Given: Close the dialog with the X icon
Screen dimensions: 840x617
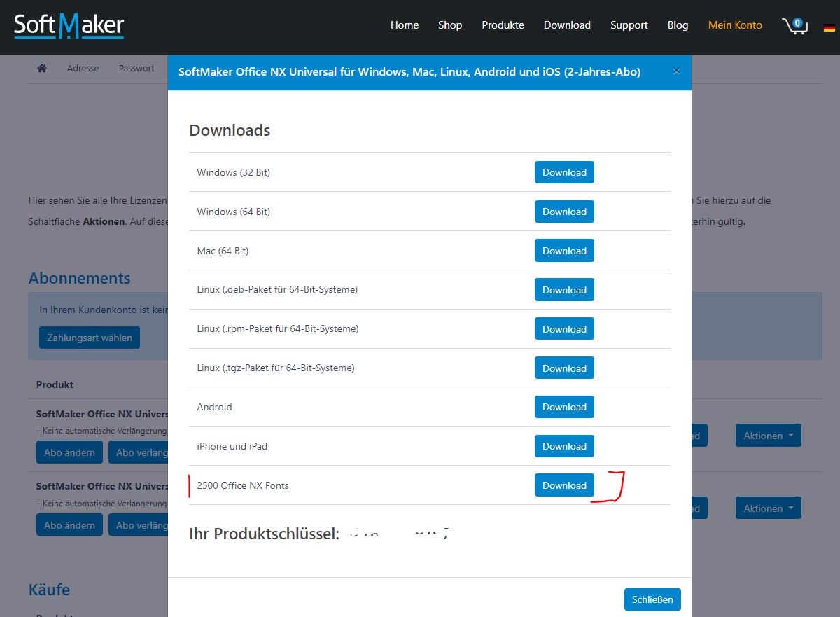Looking at the screenshot, I should click(675, 71).
